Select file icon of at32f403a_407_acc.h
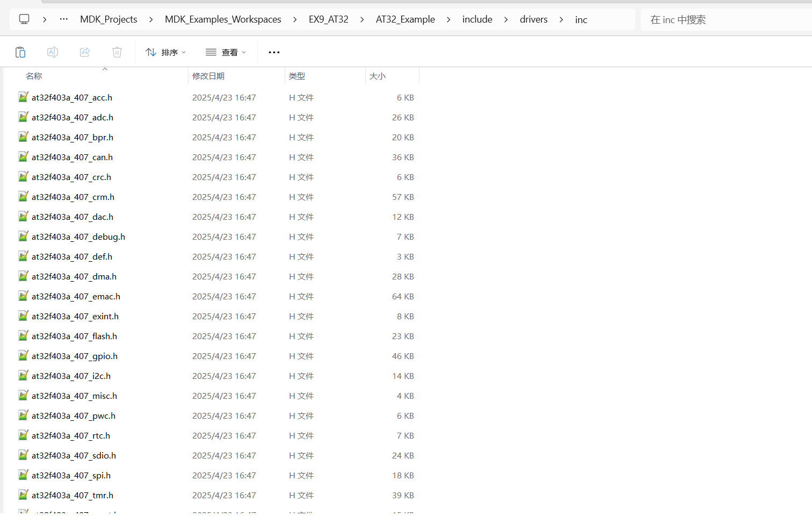Screen dimensions: 812x523 pyautogui.click(x=23, y=97)
